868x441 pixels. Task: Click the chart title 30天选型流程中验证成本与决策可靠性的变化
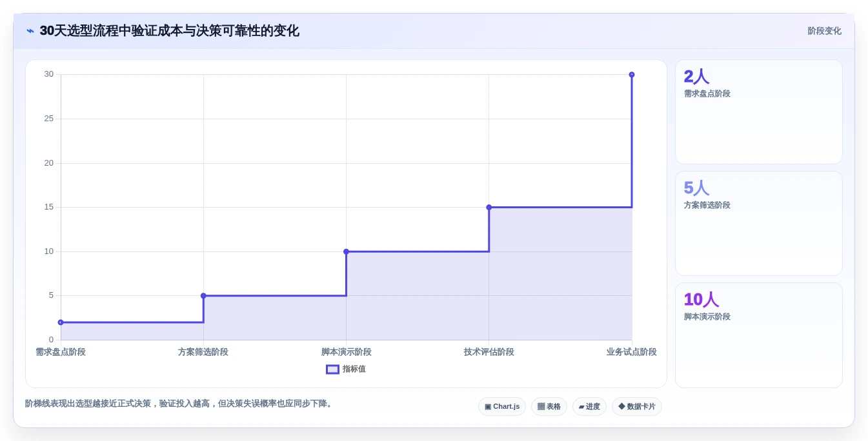[x=169, y=31]
